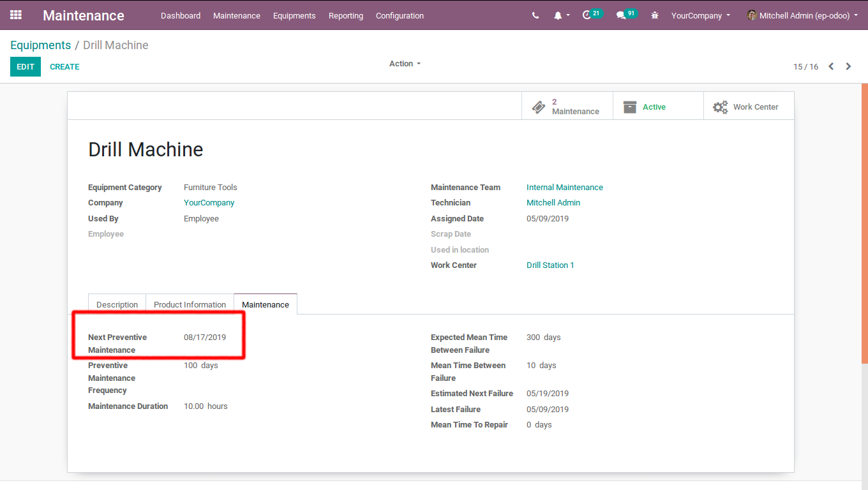868x490 pixels.
Task: Click the Drill Machine record title
Action: click(x=146, y=149)
